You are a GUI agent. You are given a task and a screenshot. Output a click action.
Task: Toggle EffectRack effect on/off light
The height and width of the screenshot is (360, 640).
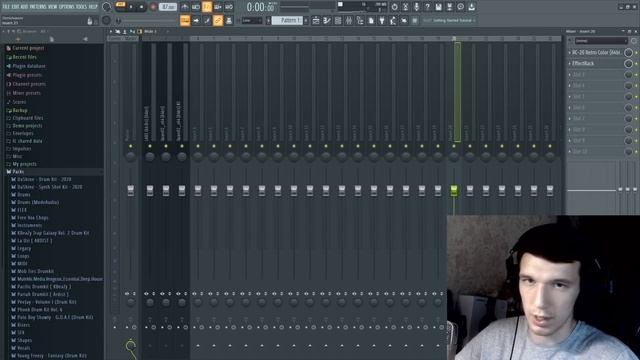[x=636, y=64]
